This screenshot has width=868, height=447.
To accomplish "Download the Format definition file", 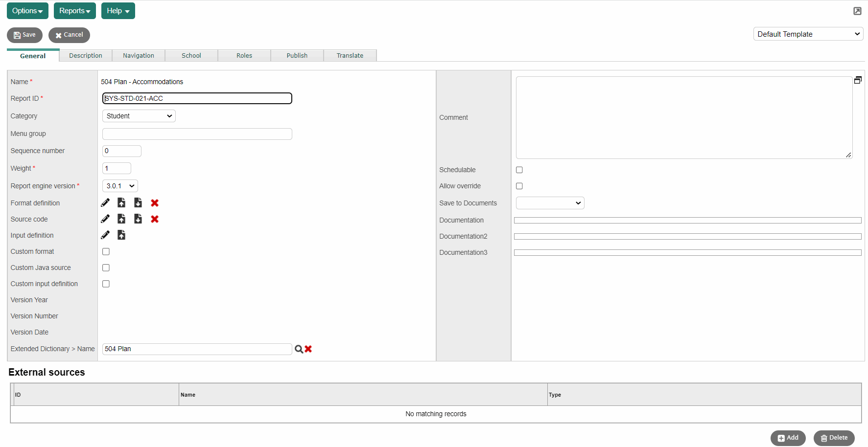I will 138,203.
